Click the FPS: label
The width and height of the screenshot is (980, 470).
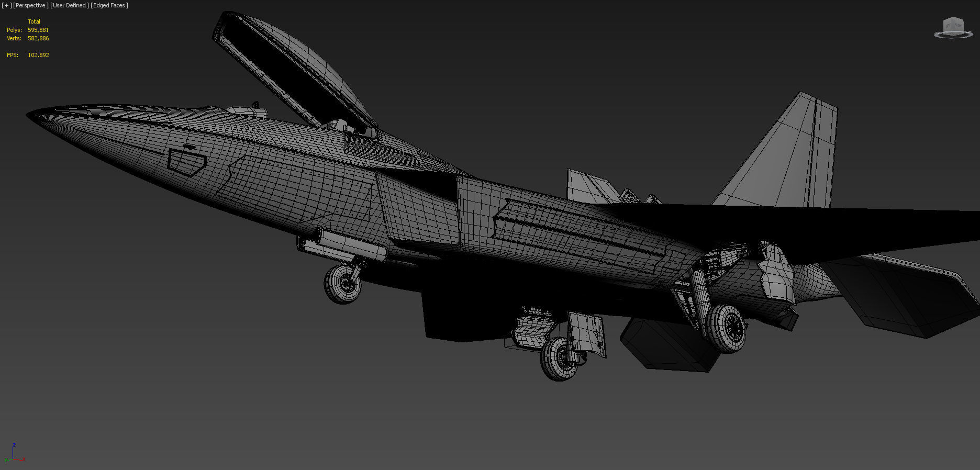pos(13,55)
